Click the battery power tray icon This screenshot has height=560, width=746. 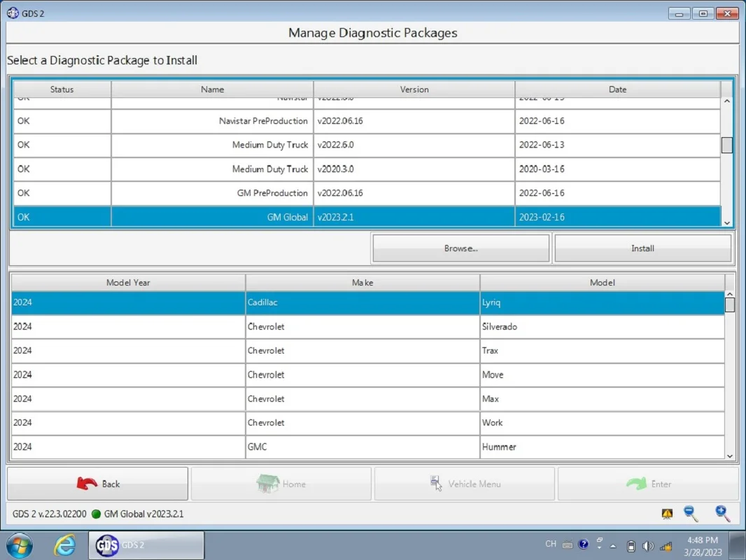[631, 546]
